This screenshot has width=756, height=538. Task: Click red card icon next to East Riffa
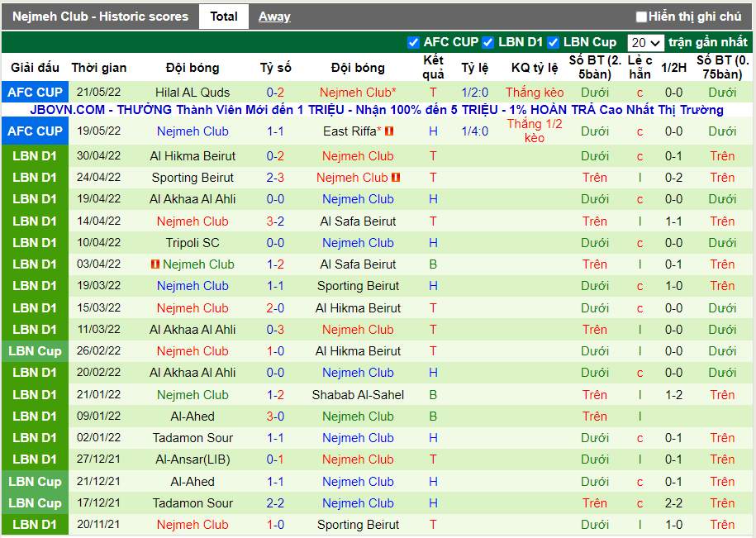[389, 131]
